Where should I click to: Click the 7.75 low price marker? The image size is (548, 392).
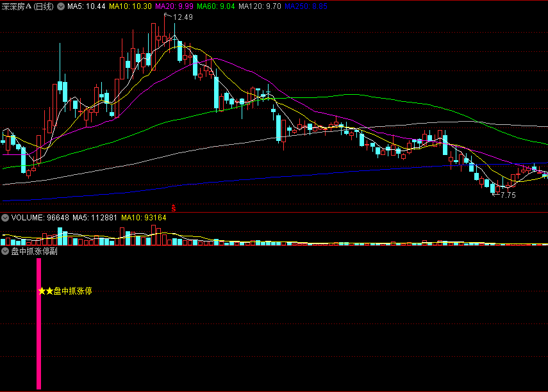pos(508,195)
